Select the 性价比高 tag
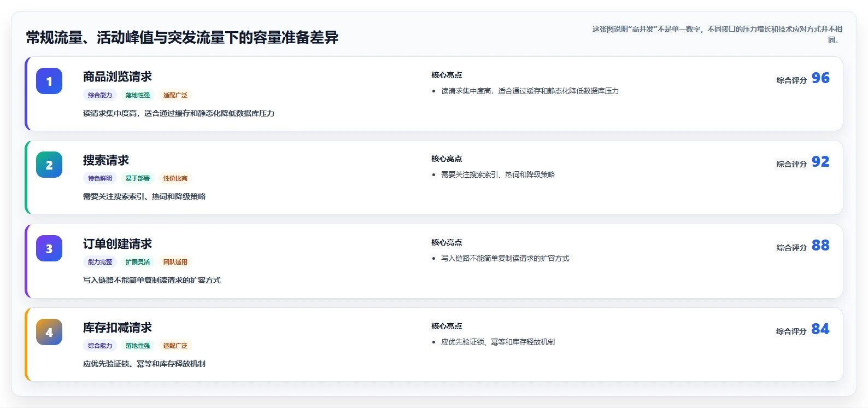The height and width of the screenshot is (408, 868). click(175, 178)
